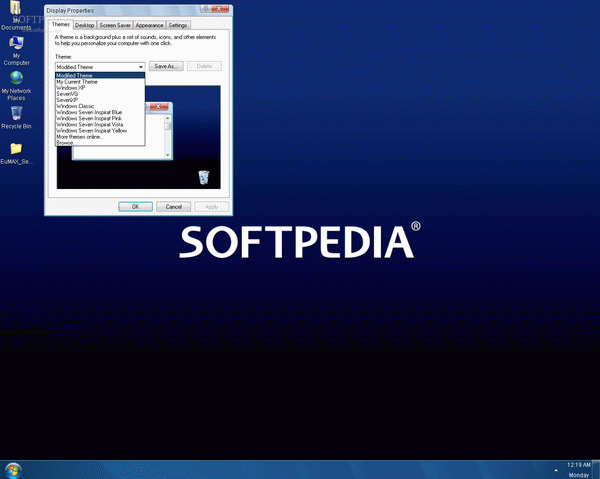This screenshot has height=479, width=600.
Task: Switch to the Screen Saver tab
Action: pyautogui.click(x=115, y=25)
